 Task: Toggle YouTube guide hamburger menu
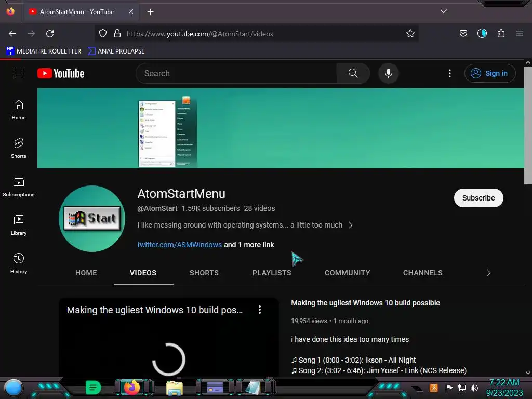coord(19,73)
